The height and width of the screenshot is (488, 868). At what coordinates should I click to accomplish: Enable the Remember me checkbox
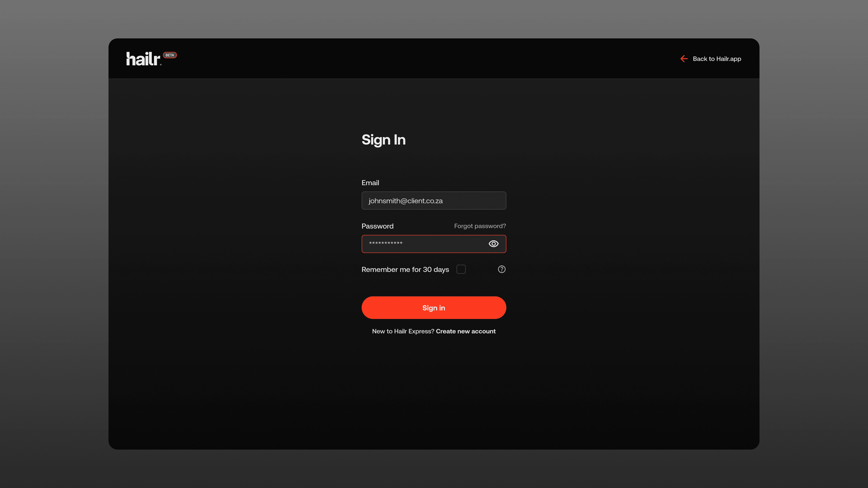click(x=461, y=270)
